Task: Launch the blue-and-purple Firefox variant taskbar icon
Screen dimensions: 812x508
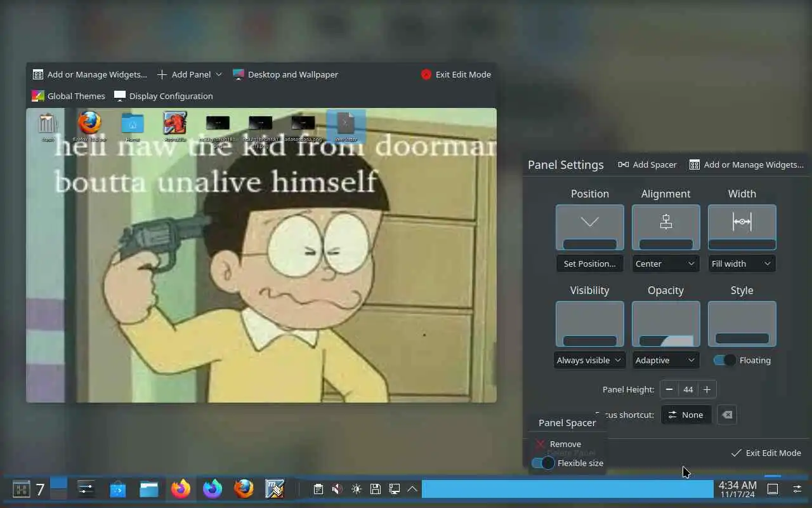Action: click(x=213, y=489)
